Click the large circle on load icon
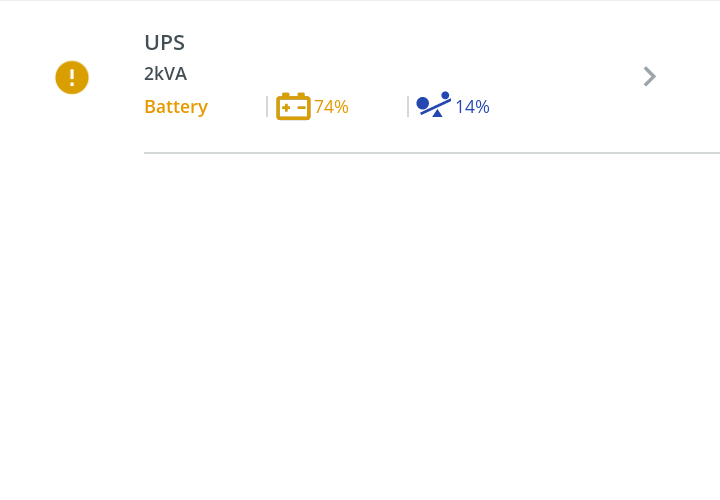 (x=423, y=103)
